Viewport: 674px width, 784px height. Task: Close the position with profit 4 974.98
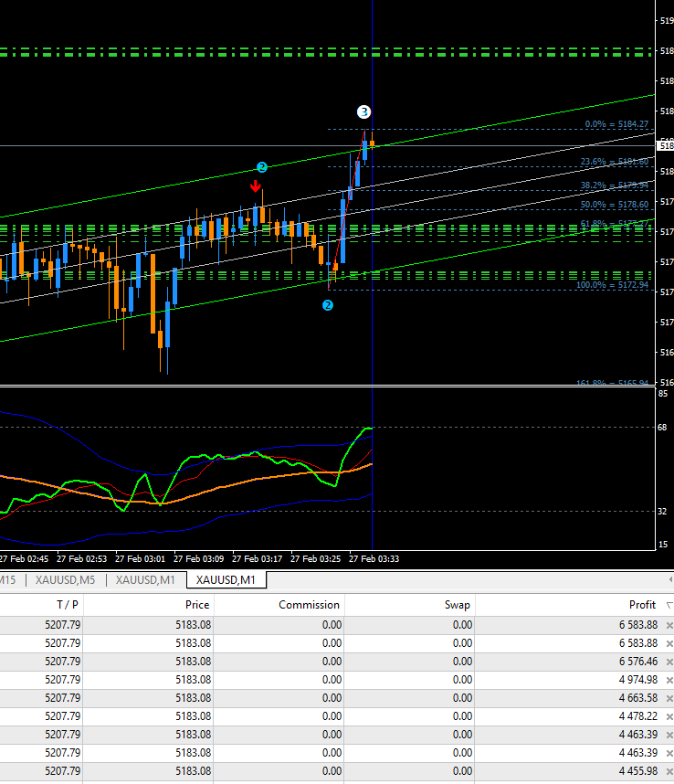pyautogui.click(x=669, y=680)
